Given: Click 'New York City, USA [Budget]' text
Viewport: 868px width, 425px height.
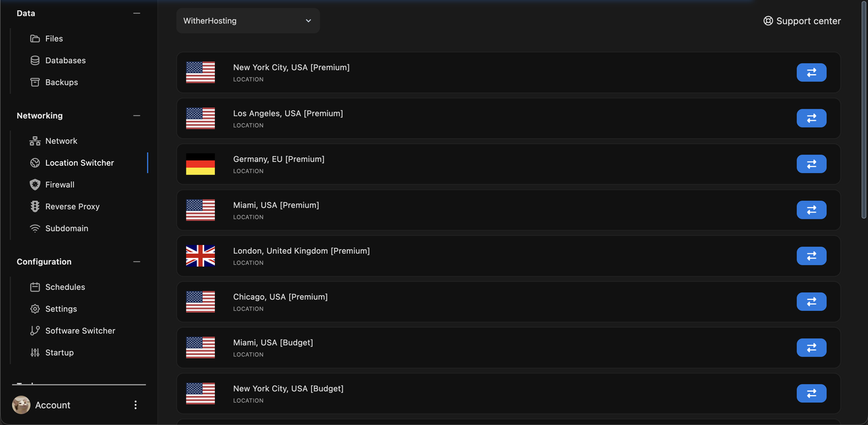Looking at the screenshot, I should (x=288, y=388).
